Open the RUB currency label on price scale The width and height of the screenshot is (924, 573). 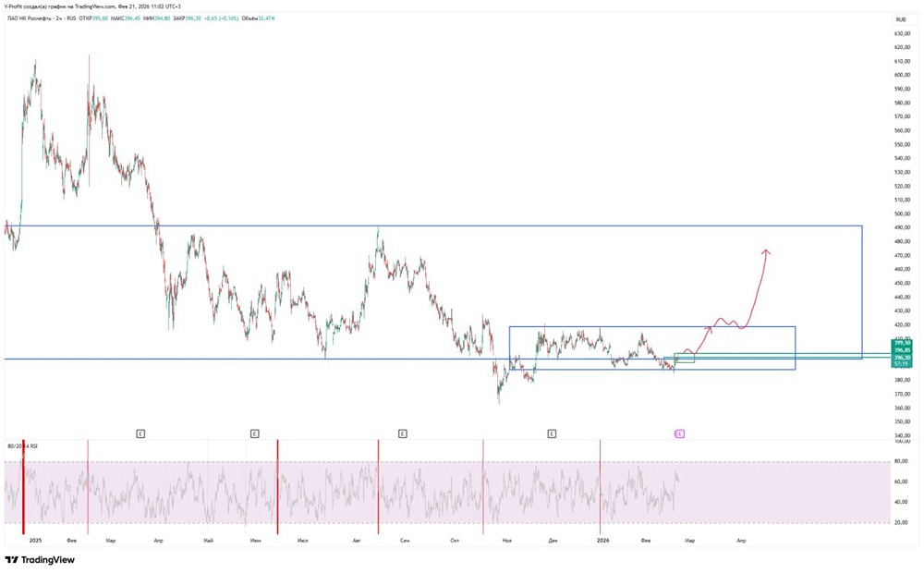click(901, 19)
